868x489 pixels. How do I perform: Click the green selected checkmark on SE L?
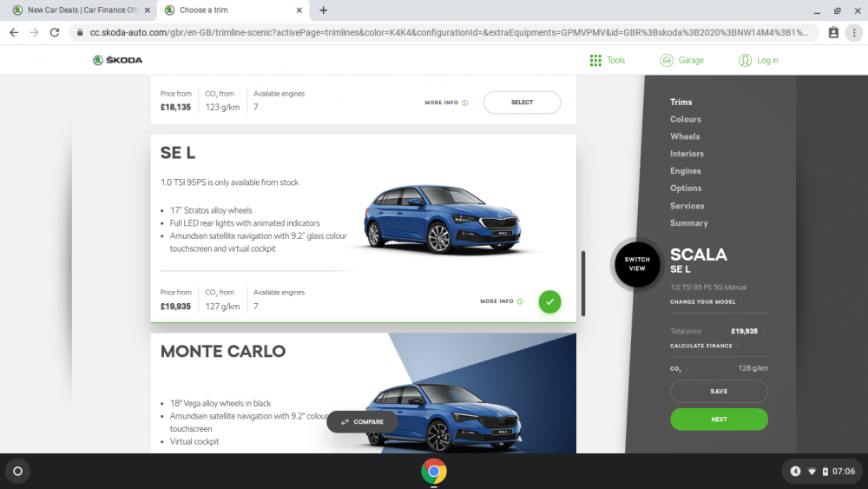[549, 301]
